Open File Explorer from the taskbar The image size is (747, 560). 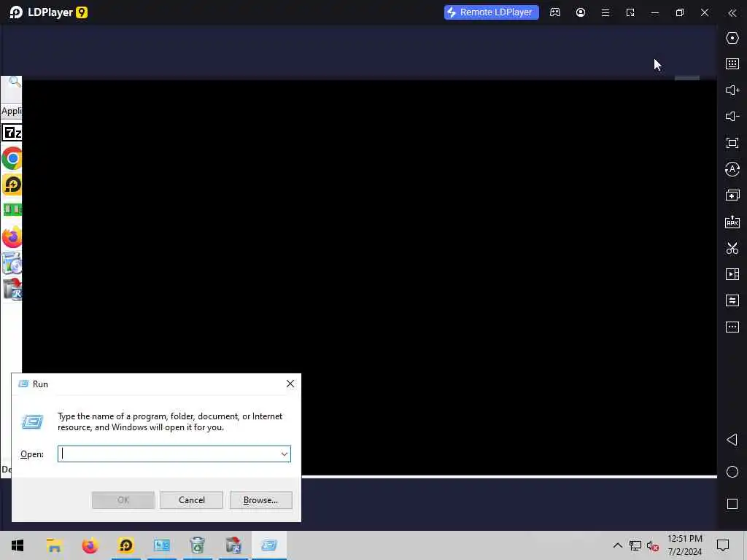click(x=54, y=545)
